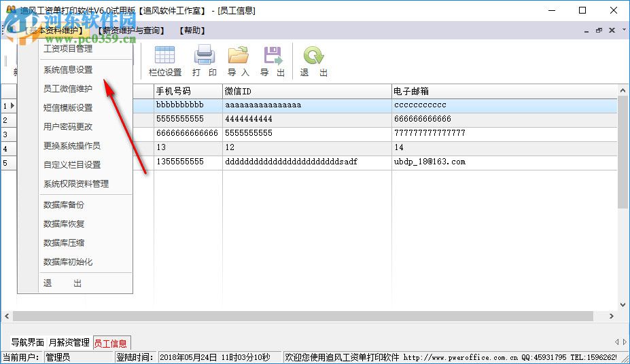
Task: Select the 员工信息 tab
Action: click(x=111, y=343)
